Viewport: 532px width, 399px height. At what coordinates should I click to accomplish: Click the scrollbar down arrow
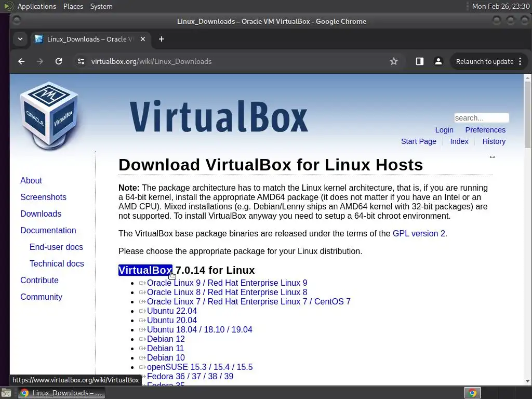(x=527, y=381)
